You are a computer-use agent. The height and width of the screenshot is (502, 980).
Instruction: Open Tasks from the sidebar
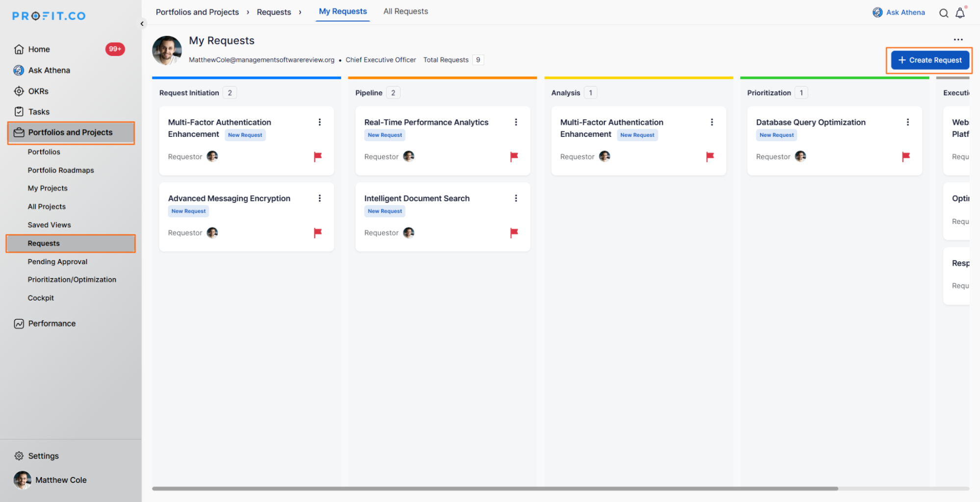tap(38, 112)
